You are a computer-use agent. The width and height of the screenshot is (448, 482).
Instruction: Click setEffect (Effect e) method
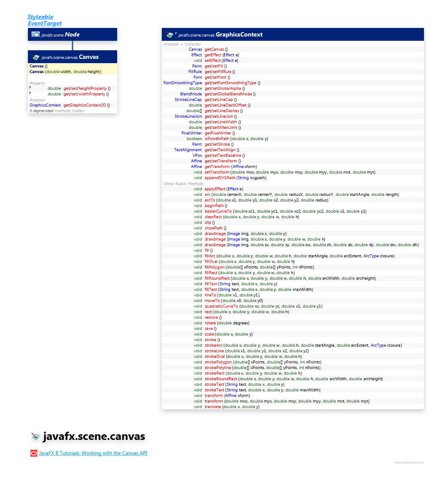pos(221,61)
